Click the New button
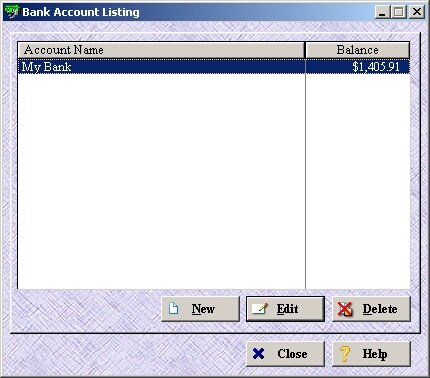Viewport: 430px width, 378px height. pos(200,309)
